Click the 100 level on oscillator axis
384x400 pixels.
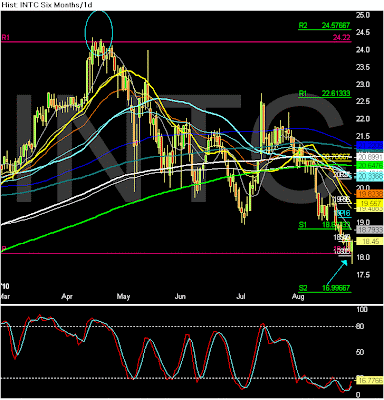point(362,310)
